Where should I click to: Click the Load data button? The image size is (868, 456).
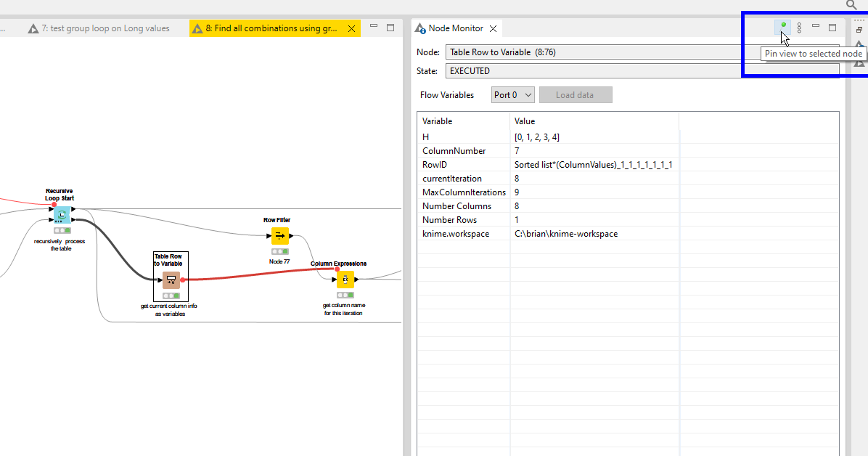point(576,94)
